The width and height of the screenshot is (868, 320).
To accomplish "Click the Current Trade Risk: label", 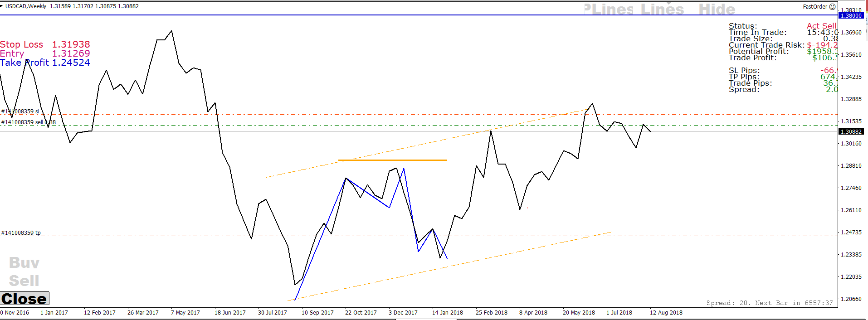I will (767, 45).
